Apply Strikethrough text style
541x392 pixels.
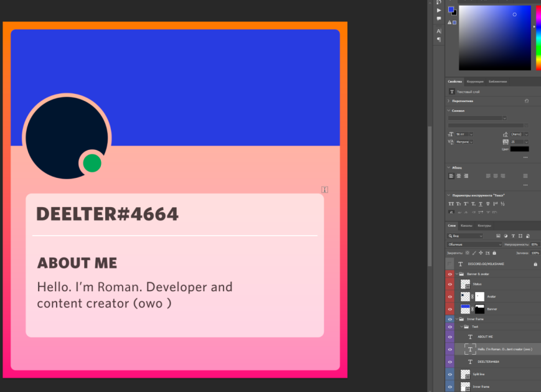[488, 203]
